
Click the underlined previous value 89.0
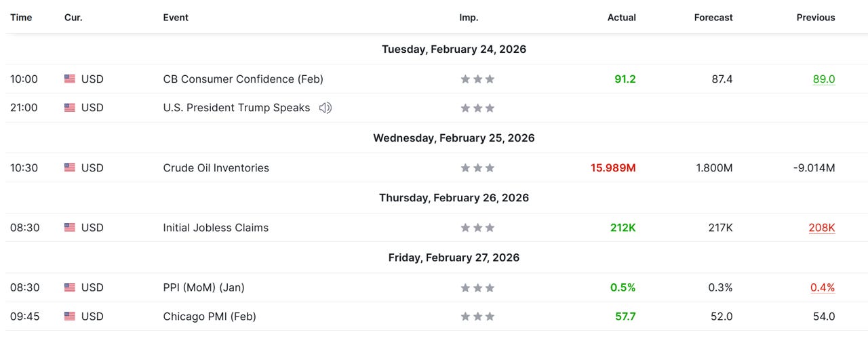click(x=823, y=79)
